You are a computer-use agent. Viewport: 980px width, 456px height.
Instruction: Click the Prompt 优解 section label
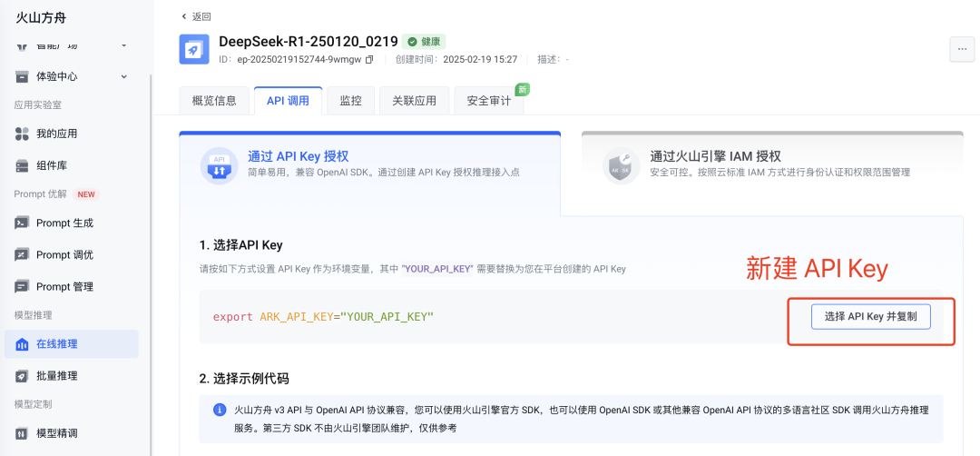40,194
